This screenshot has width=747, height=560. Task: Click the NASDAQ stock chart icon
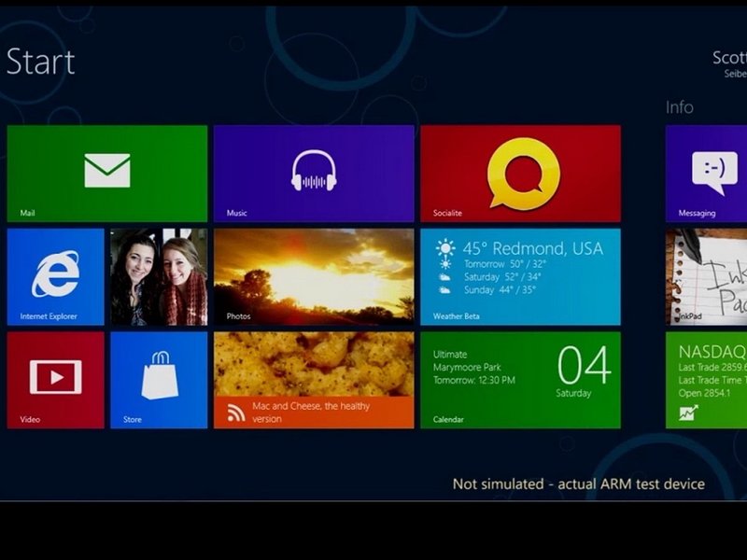point(688,413)
